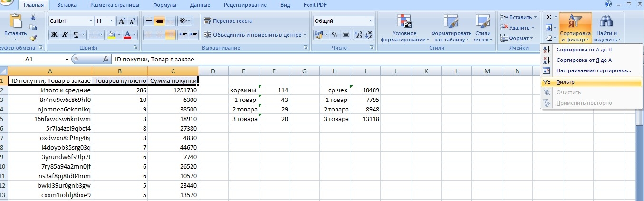The width and height of the screenshot is (644, 201).
Task: Open Форматировать как таблицу gallery
Action: tap(451, 28)
